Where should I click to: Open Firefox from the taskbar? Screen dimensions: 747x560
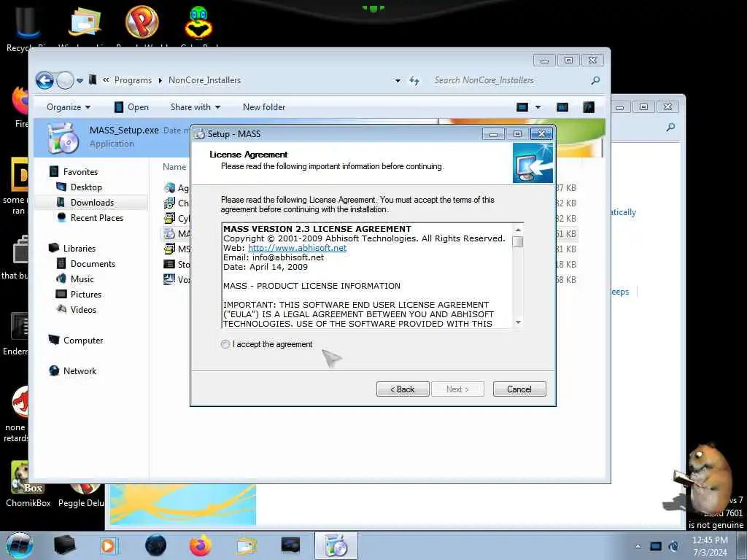[x=201, y=545]
